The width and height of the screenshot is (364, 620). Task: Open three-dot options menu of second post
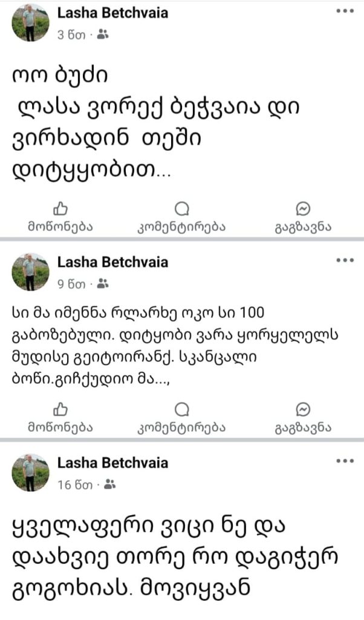(345, 260)
